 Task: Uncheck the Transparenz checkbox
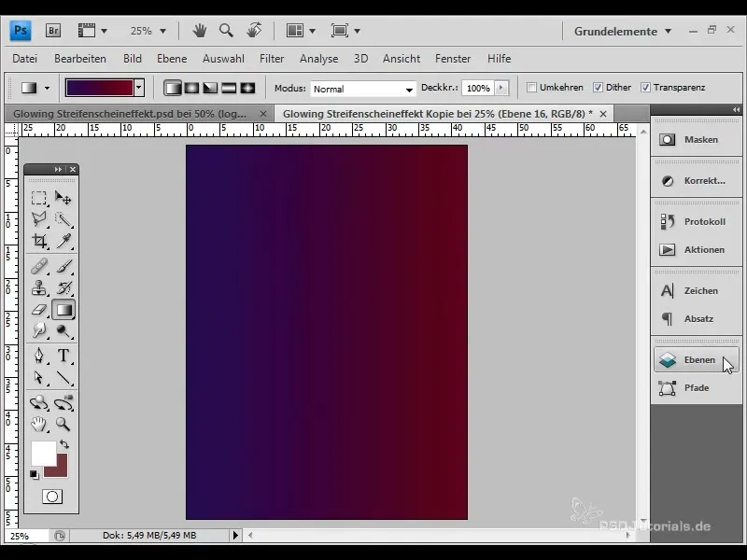pos(645,87)
